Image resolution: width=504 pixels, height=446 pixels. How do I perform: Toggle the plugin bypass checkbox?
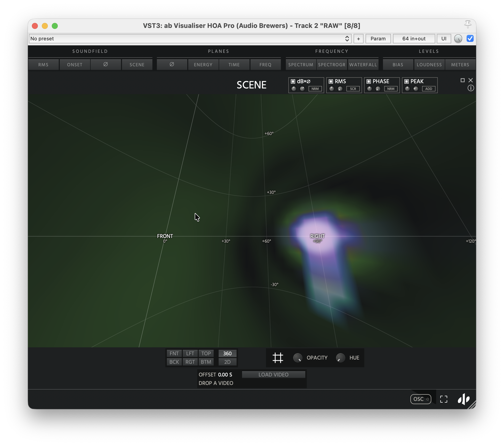tap(470, 39)
